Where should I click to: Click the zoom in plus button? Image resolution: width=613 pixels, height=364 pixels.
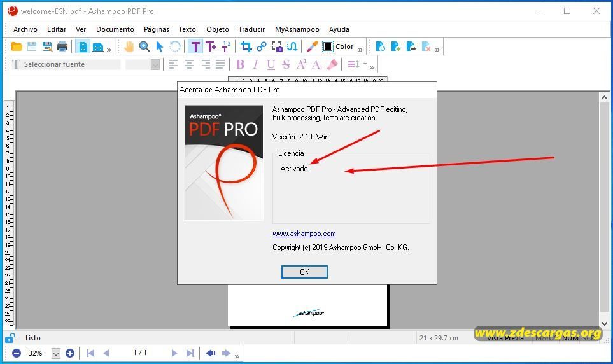[70, 353]
